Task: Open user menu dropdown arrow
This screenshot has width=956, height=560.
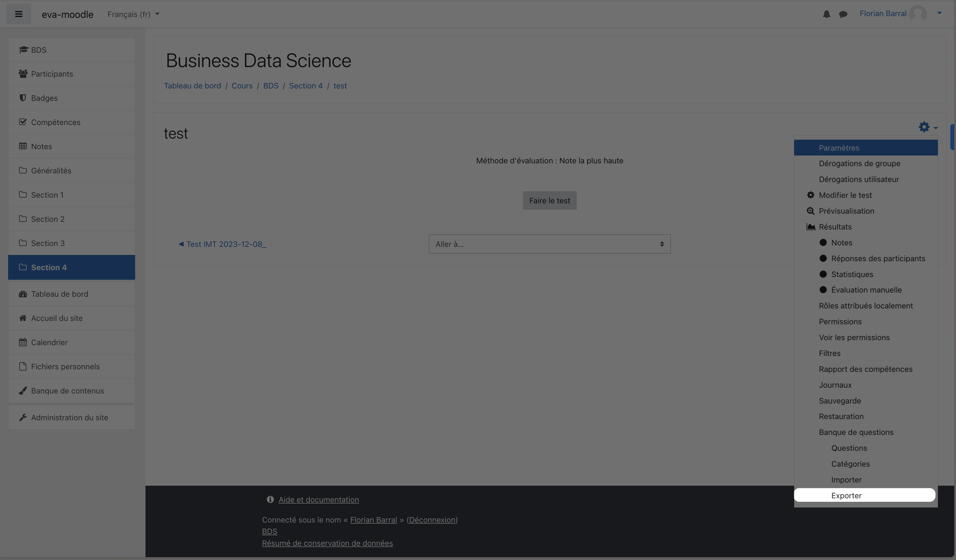Action: 939,13
